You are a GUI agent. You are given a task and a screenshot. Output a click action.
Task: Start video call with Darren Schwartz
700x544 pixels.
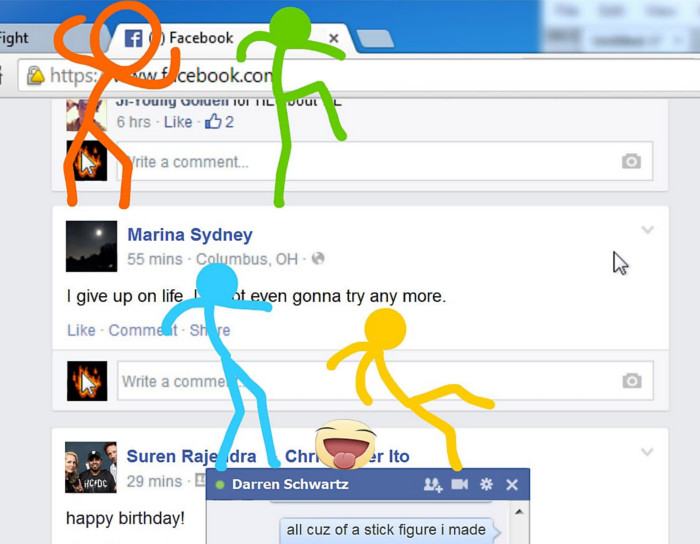459,485
